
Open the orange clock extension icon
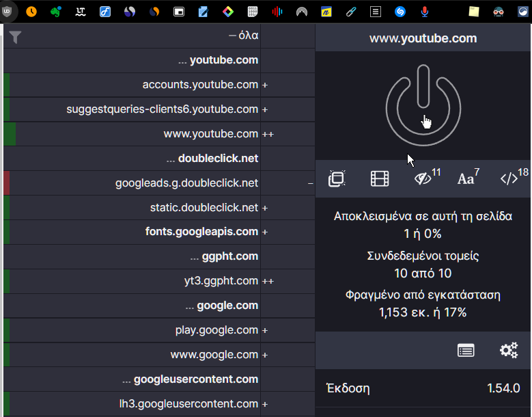pos(31,12)
